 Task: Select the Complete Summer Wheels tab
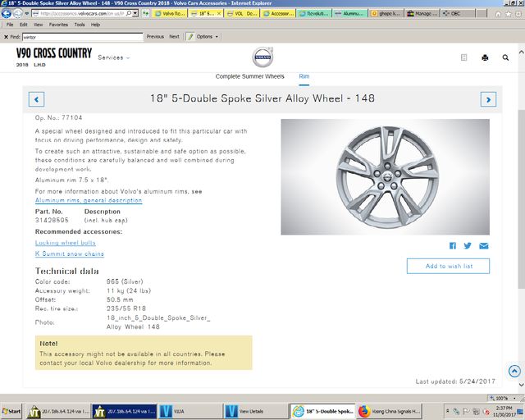pyautogui.click(x=249, y=76)
